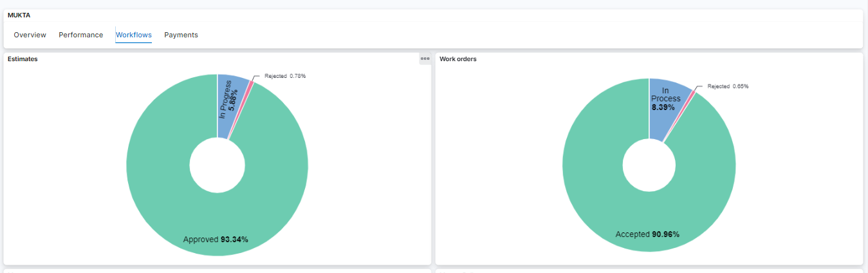This screenshot has height=273, width=868.
Task: Click the MUKTA dashboard title
Action: (x=19, y=15)
